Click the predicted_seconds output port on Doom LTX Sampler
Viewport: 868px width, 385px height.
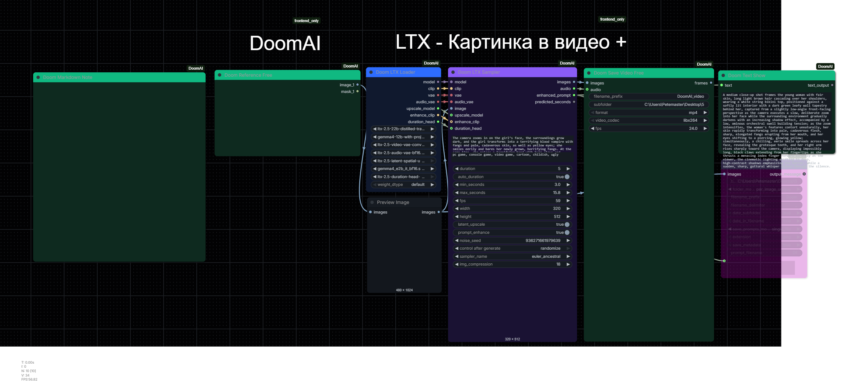pyautogui.click(x=574, y=102)
